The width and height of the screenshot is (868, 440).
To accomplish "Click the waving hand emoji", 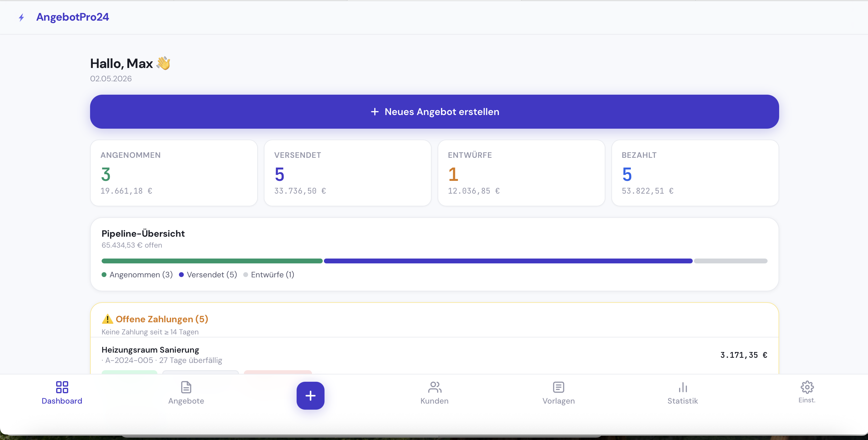I will [x=163, y=63].
